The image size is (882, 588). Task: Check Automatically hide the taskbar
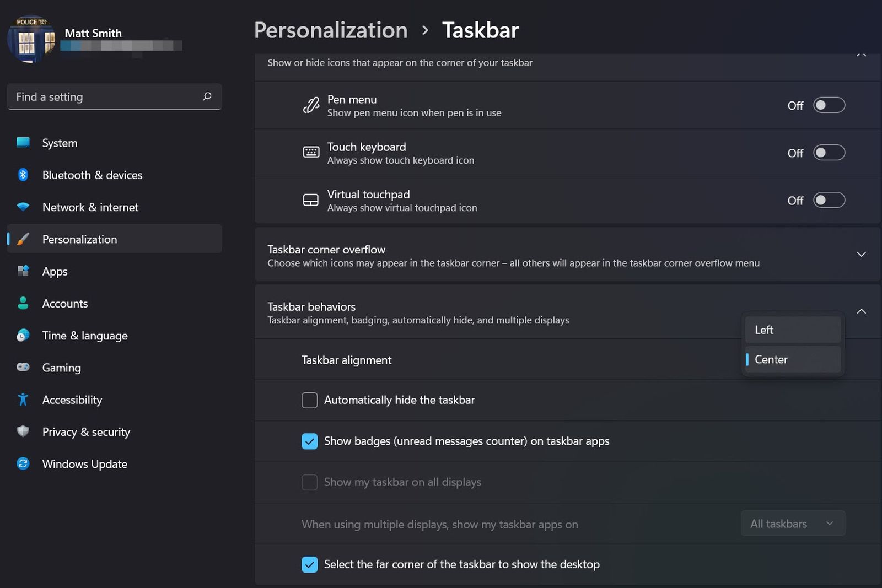coord(309,400)
